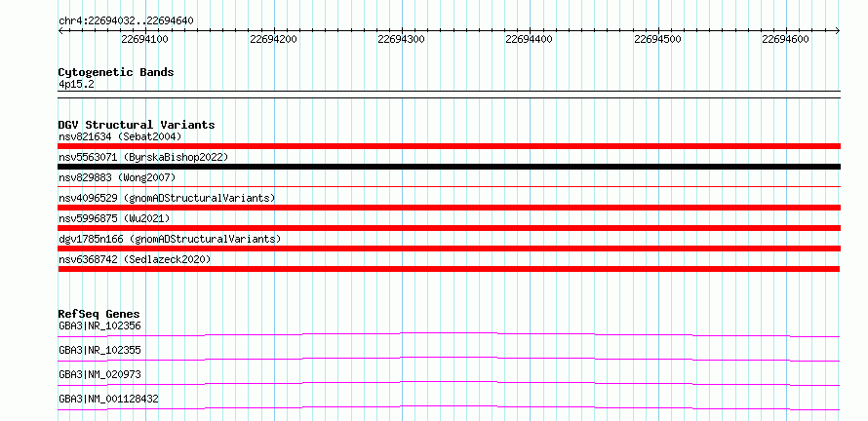Click the magenta intron line of NM_020973
Viewport: 868px width, 421px height.
click(450, 382)
